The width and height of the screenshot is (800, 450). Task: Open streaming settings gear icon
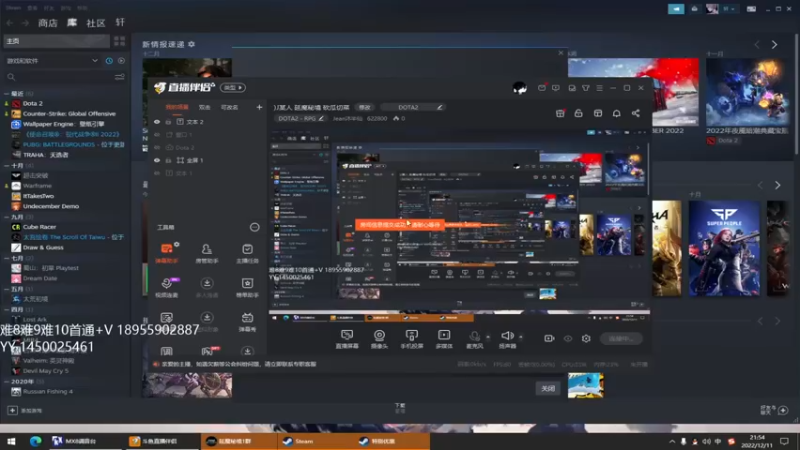pyautogui.click(x=586, y=338)
